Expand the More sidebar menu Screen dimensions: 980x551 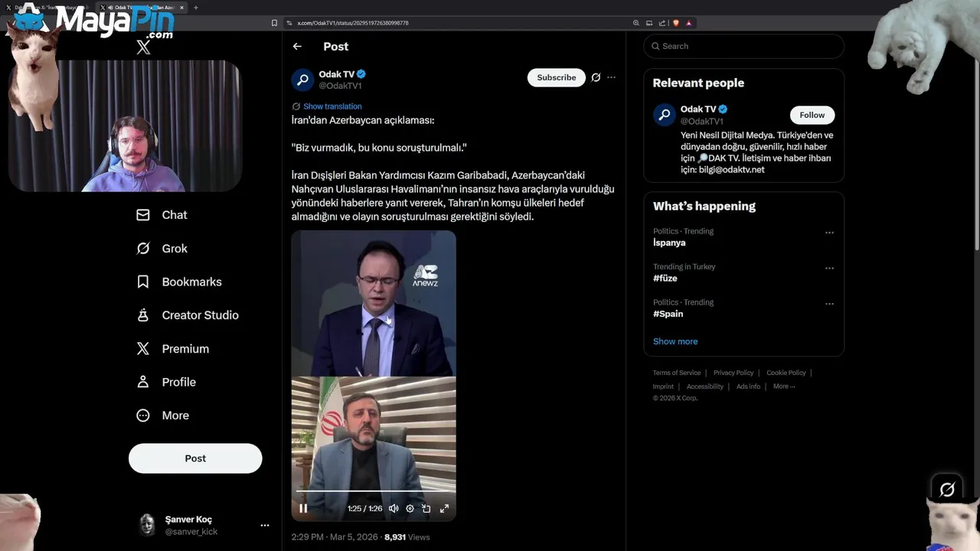(x=162, y=416)
